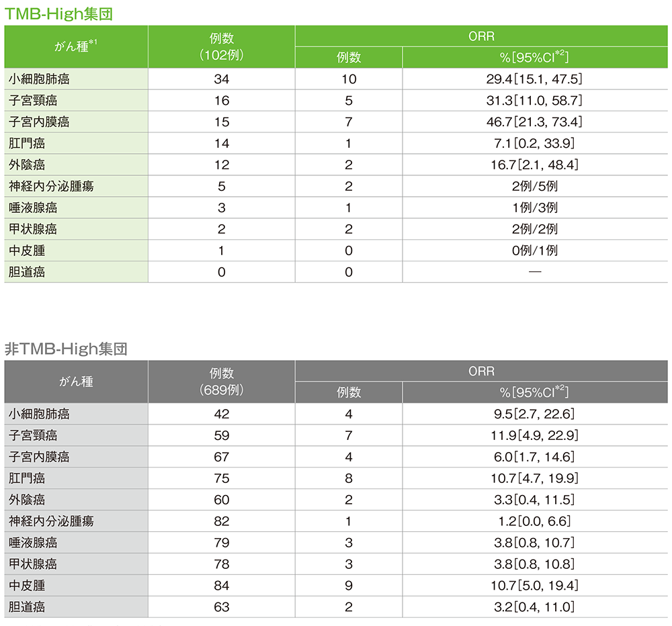Click the 2例/5例 cell

(x=534, y=186)
